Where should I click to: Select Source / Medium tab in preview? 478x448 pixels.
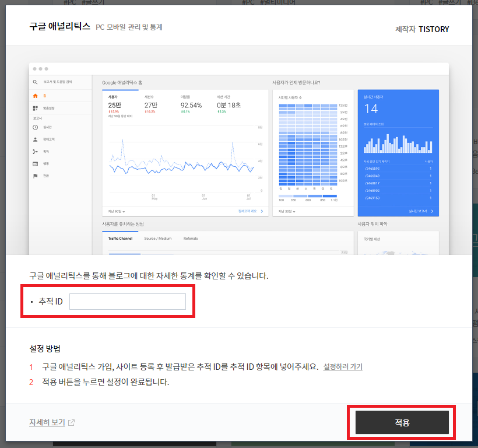(x=158, y=239)
